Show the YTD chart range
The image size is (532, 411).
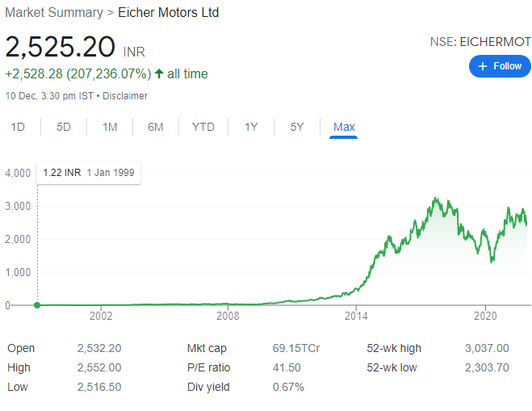(203, 127)
